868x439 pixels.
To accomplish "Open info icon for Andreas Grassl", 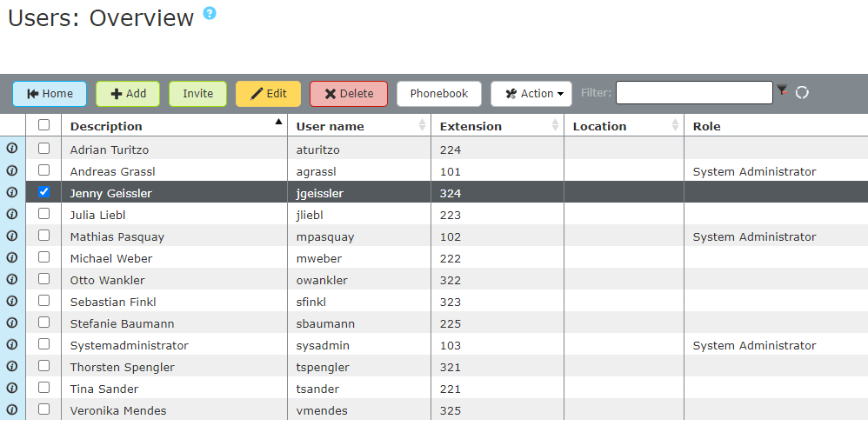I will (12, 170).
